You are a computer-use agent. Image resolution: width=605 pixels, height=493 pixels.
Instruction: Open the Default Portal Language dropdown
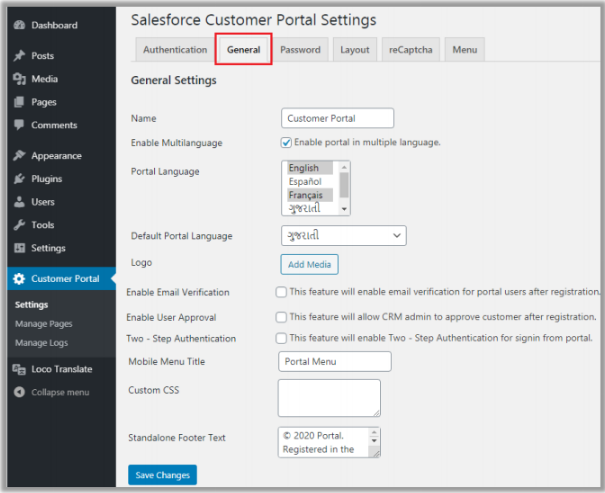point(343,235)
